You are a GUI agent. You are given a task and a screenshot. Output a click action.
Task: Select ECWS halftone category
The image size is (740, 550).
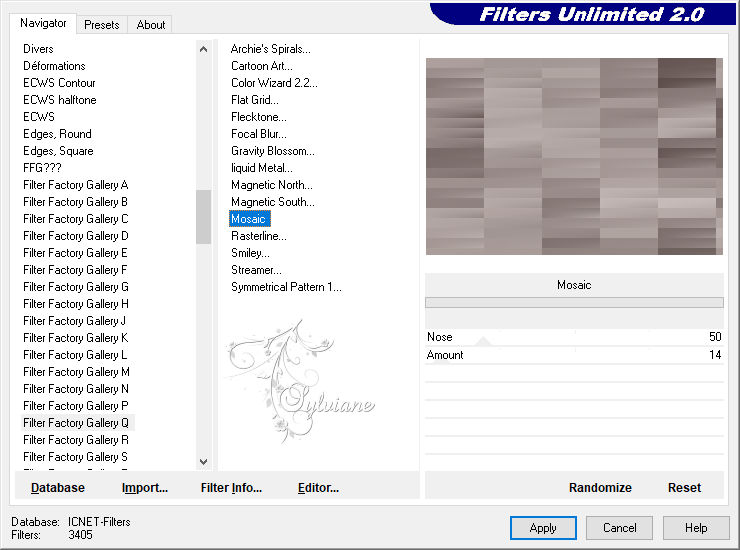pyautogui.click(x=60, y=100)
